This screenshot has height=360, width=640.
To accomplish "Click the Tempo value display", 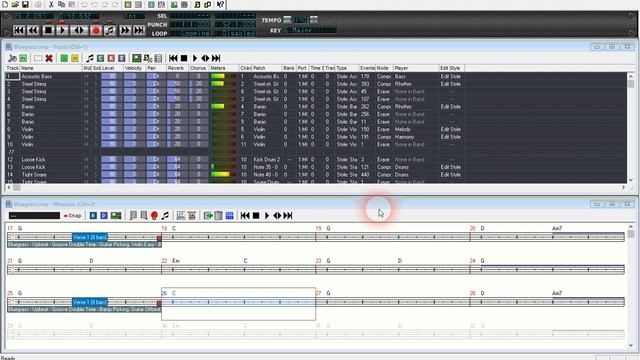I will [301, 20].
